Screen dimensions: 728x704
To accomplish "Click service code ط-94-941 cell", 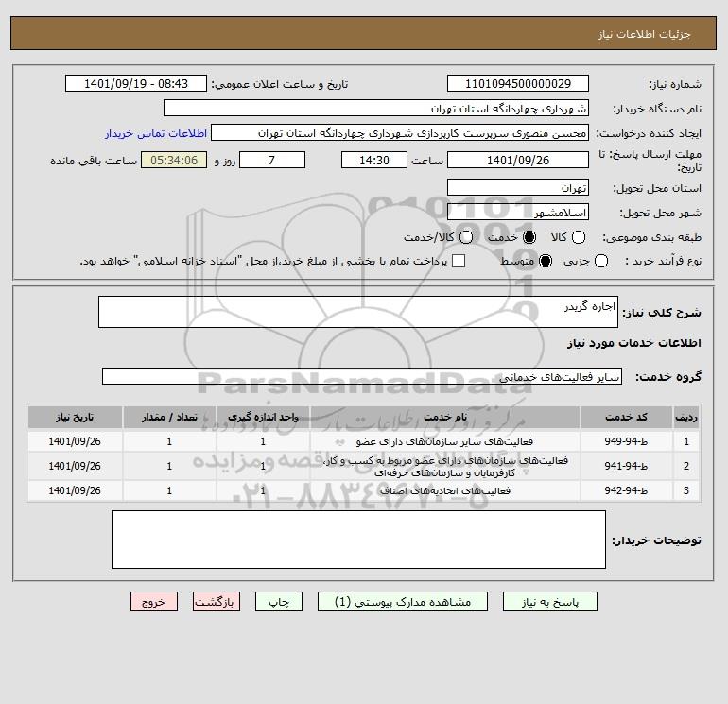I will coord(626,466).
